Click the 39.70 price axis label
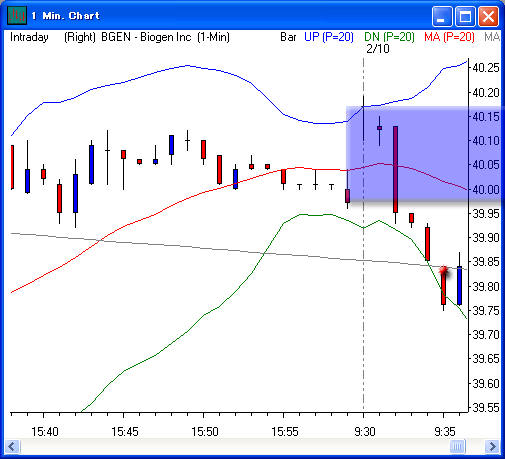The height and width of the screenshot is (459, 505). tap(486, 335)
